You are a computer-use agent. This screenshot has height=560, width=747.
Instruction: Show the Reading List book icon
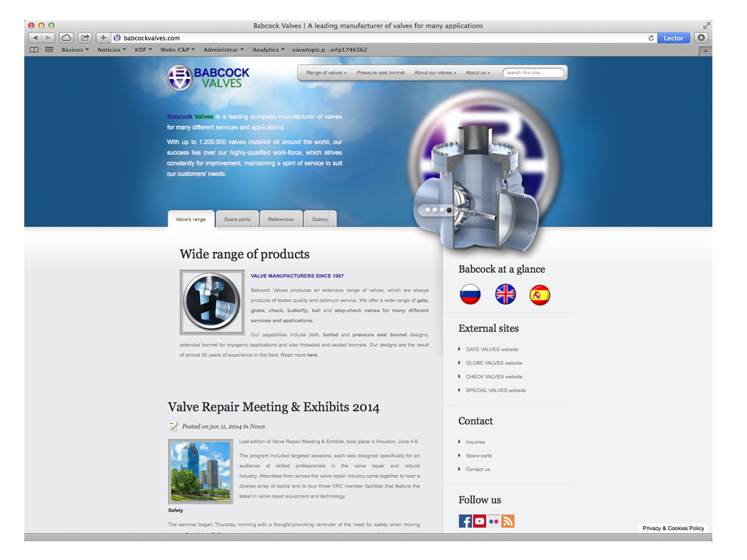pos(35,50)
